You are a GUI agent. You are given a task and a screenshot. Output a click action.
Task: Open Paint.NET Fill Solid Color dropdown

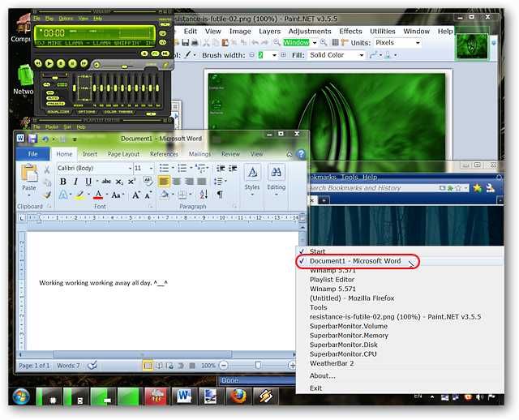[361, 55]
